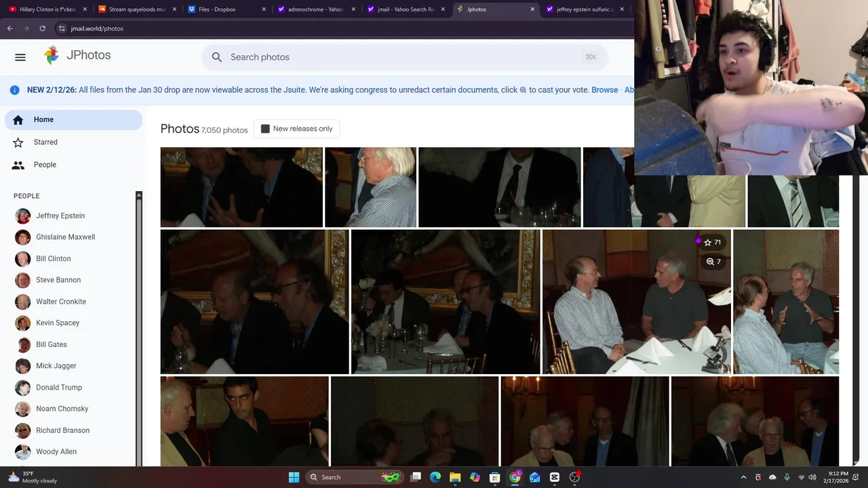
Task: Reload the page with the refresh icon
Action: coord(42,28)
